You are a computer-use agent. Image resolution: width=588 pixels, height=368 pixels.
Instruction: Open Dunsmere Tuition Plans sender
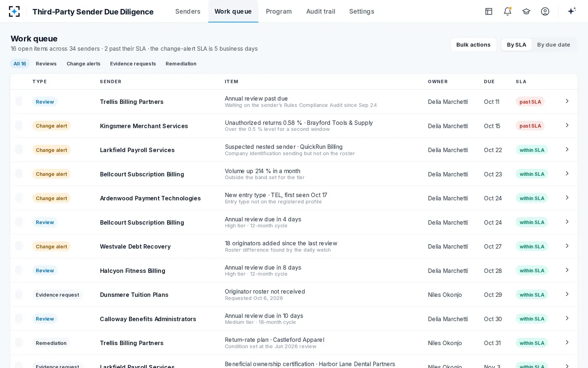(134, 295)
